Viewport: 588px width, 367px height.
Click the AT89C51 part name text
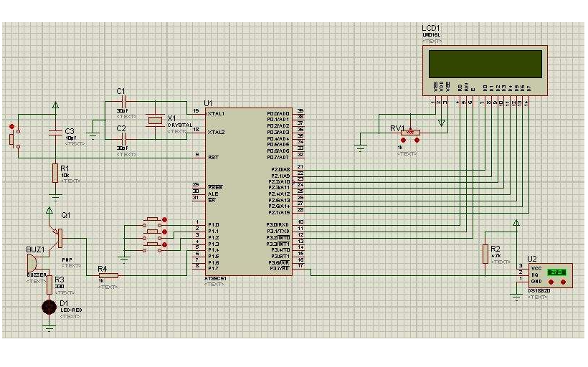(215, 279)
